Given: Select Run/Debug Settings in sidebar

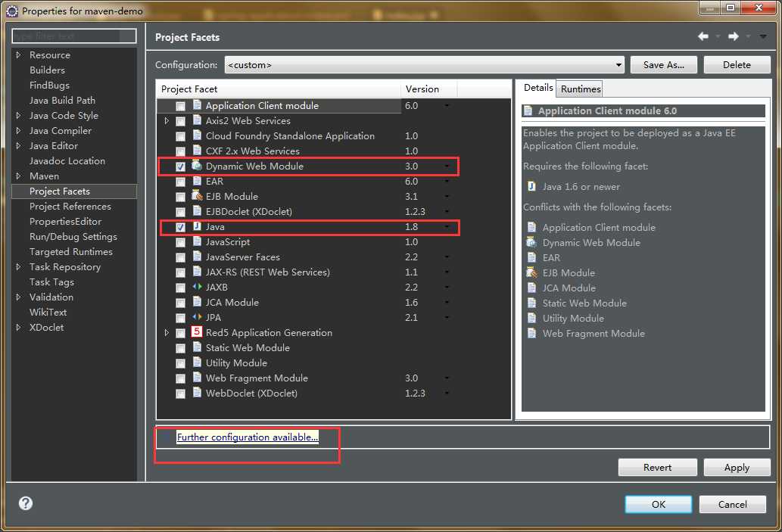Looking at the screenshot, I should click(x=73, y=236).
